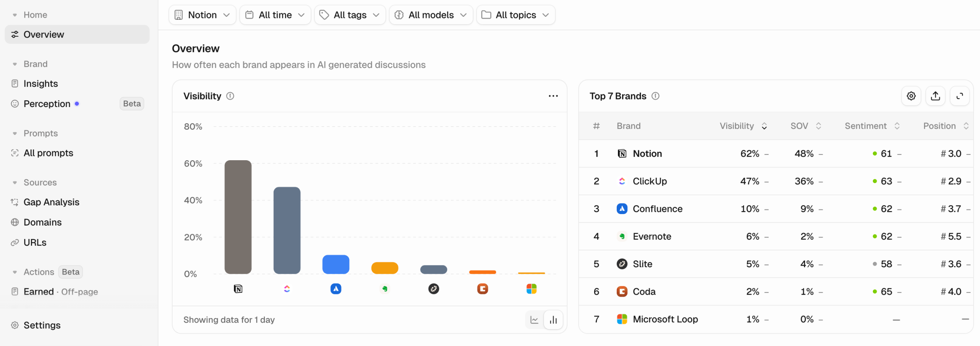Screen dimensions: 980x346
Task: Select the Evernote brand name in table
Action: pyautogui.click(x=652, y=236)
